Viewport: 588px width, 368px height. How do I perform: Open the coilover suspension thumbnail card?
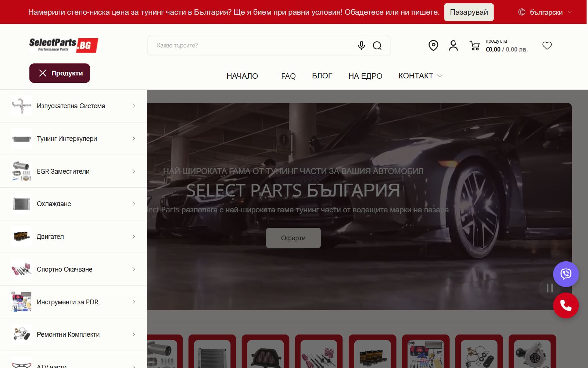pyautogui.click(x=319, y=351)
